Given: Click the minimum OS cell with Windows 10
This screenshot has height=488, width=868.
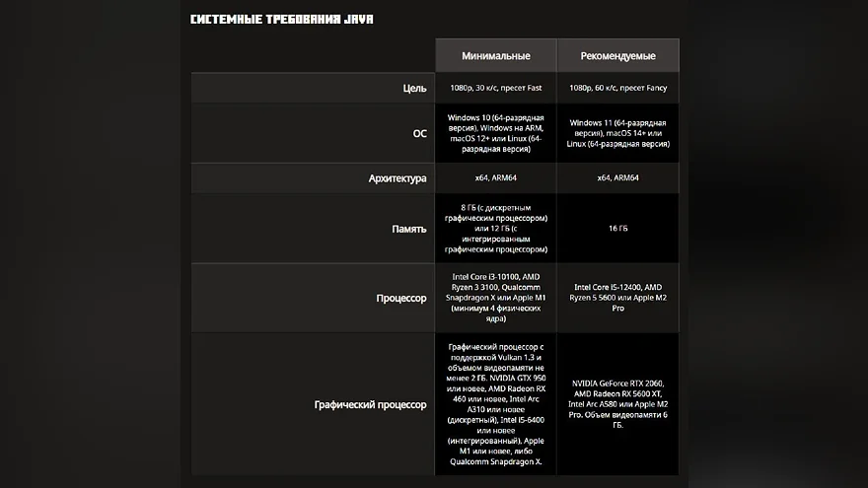Looking at the screenshot, I should 496,133.
